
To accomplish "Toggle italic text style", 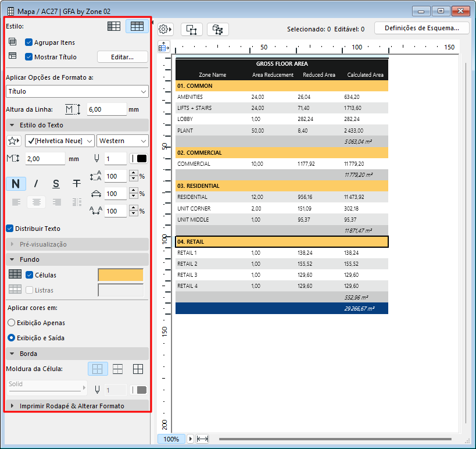I will (36, 184).
